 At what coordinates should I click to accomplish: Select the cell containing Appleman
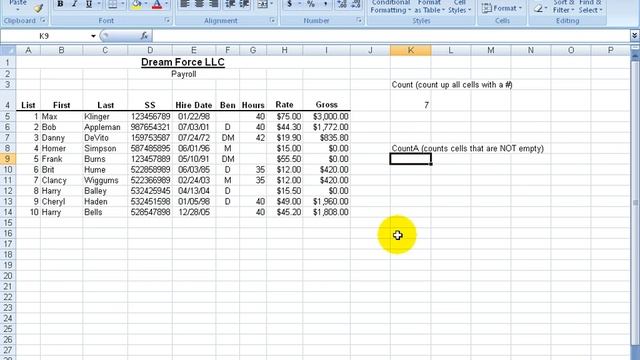coord(105,127)
